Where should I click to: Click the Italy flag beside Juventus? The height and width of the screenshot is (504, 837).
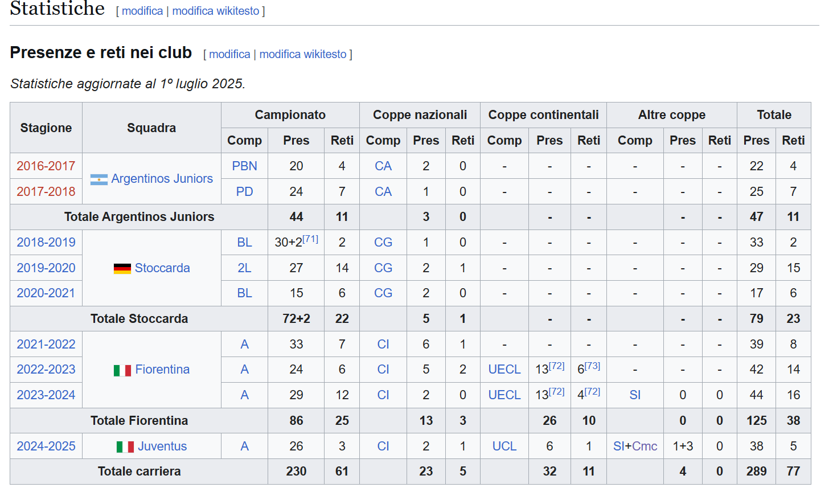[x=125, y=447]
